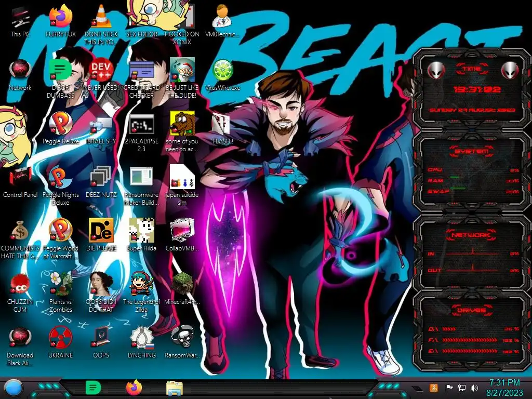Click the right alien head widget icon
The width and height of the screenshot is (532, 399).
coord(510,71)
